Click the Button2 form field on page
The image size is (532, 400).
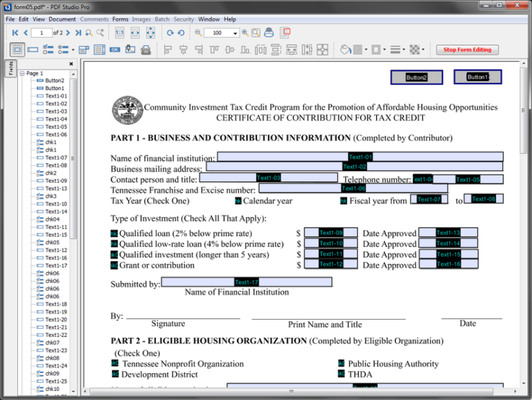coord(416,78)
